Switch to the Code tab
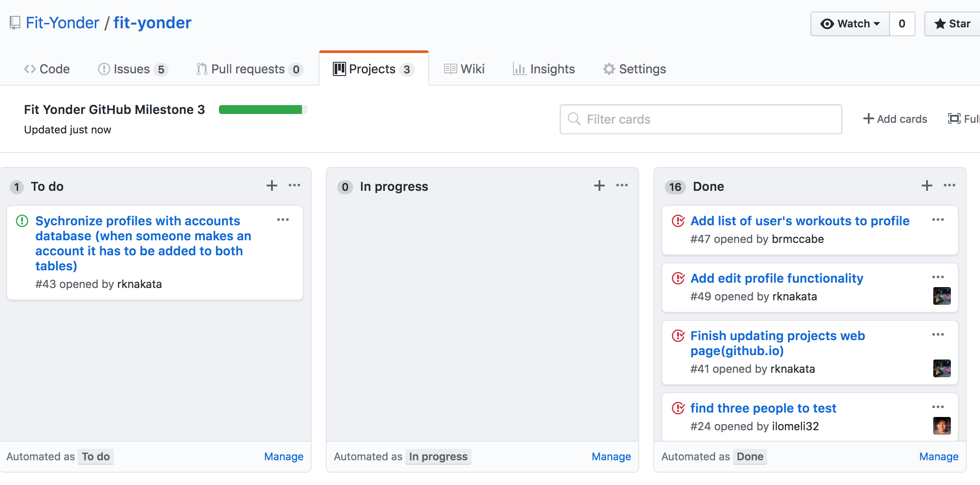Viewport: 980px width, 485px height. [47, 69]
